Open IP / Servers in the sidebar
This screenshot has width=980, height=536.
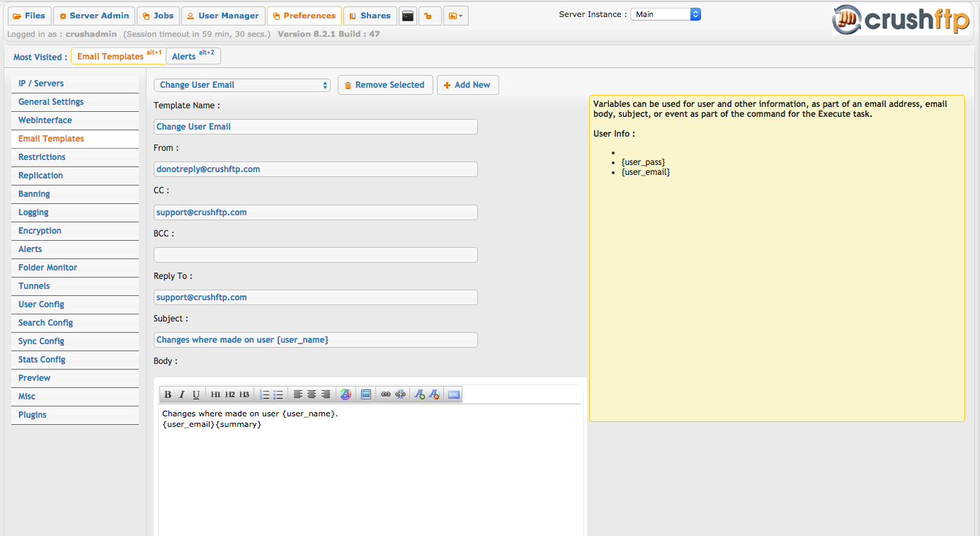pyautogui.click(x=75, y=84)
